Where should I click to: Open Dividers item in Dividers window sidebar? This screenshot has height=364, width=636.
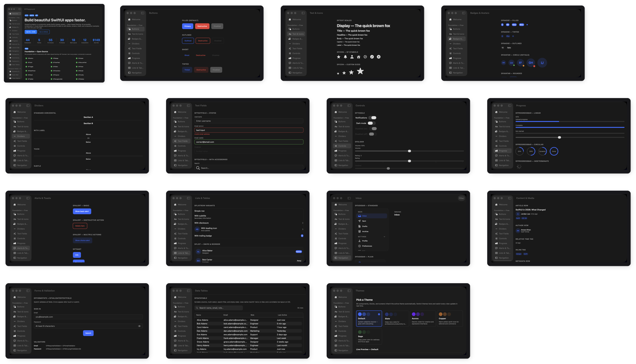21,136
